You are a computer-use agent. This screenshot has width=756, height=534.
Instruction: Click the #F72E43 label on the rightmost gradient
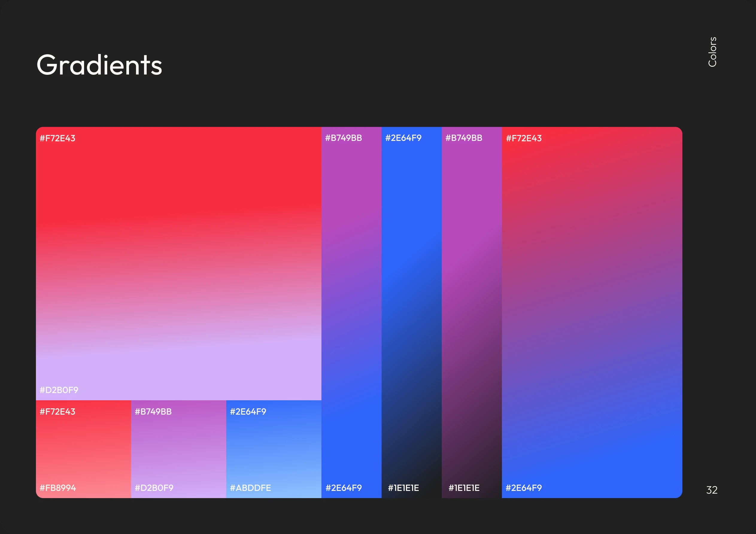(x=524, y=139)
